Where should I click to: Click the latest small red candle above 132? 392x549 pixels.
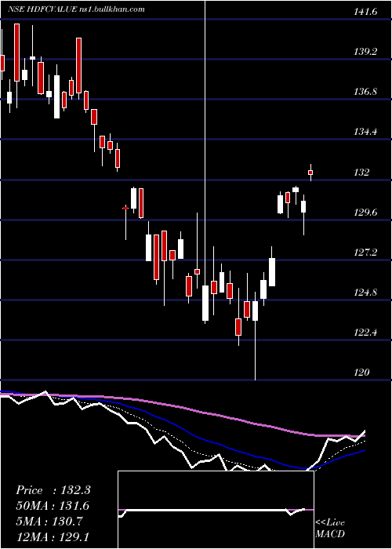point(310,173)
